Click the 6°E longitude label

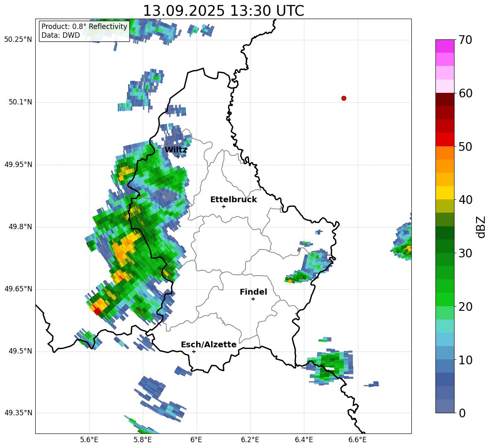point(196,440)
